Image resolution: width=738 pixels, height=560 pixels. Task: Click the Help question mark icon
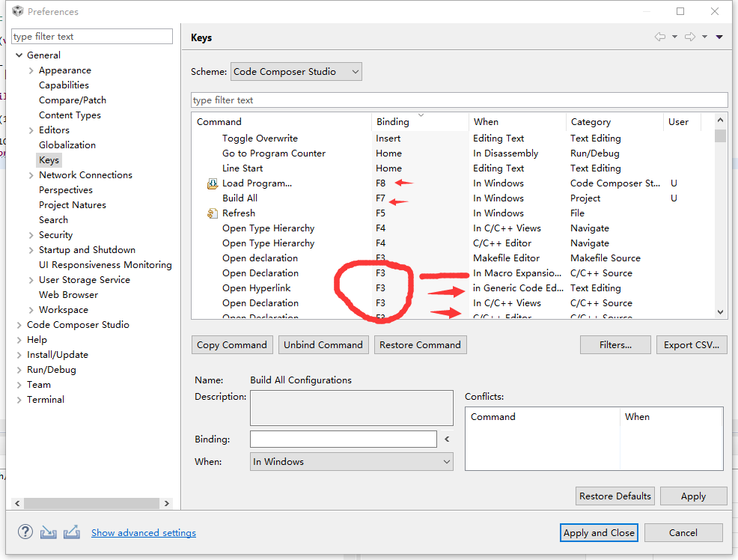click(25, 532)
